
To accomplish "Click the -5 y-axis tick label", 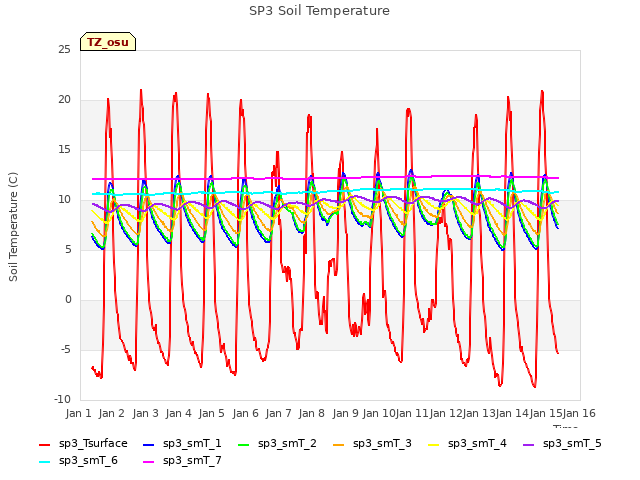I will tap(66, 350).
